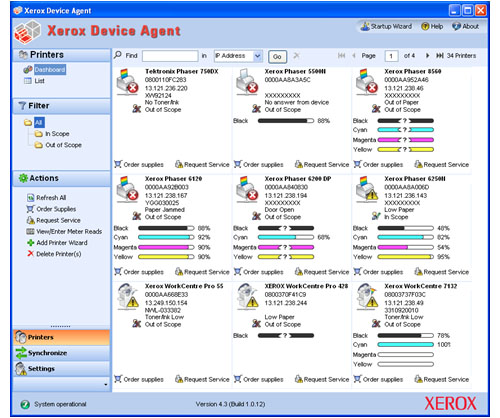The height and width of the screenshot is (418, 500).
Task: Click the Xerox Phaser 6200 DP printer icon
Action: [247, 190]
